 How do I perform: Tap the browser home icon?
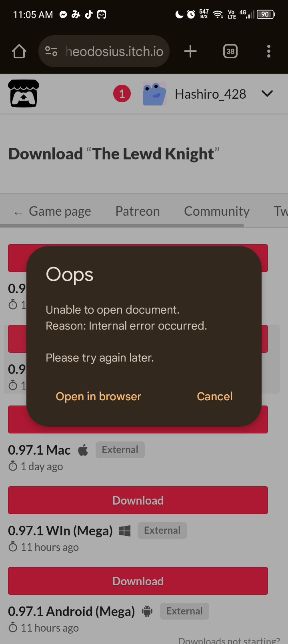tap(19, 51)
